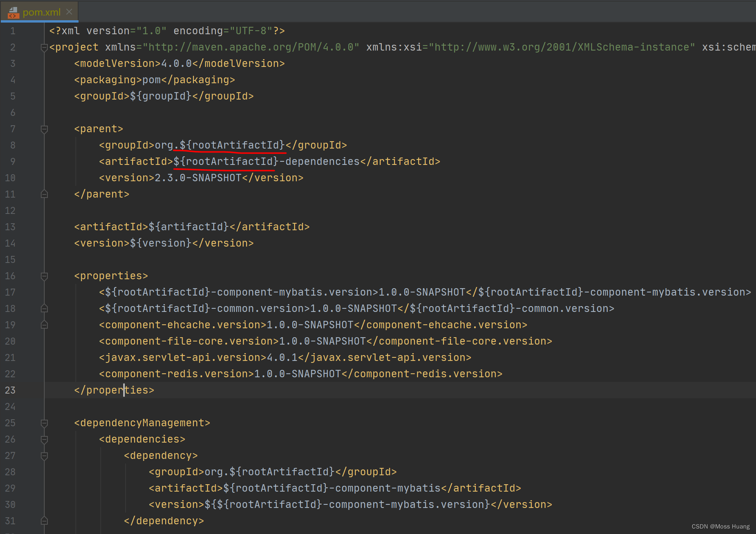Image resolution: width=756 pixels, height=534 pixels.
Task: Click the component-file-core.version property line
Action: 326,341
